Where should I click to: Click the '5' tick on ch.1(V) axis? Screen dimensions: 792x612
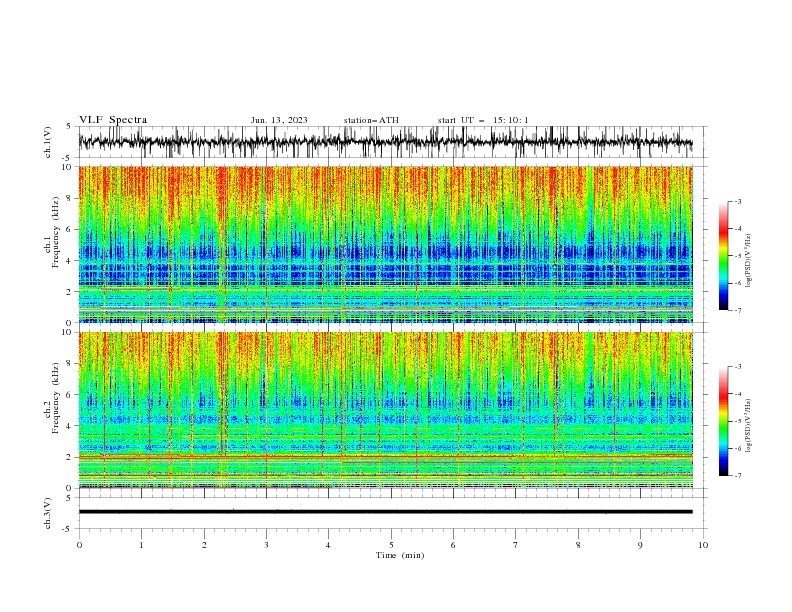pos(69,126)
